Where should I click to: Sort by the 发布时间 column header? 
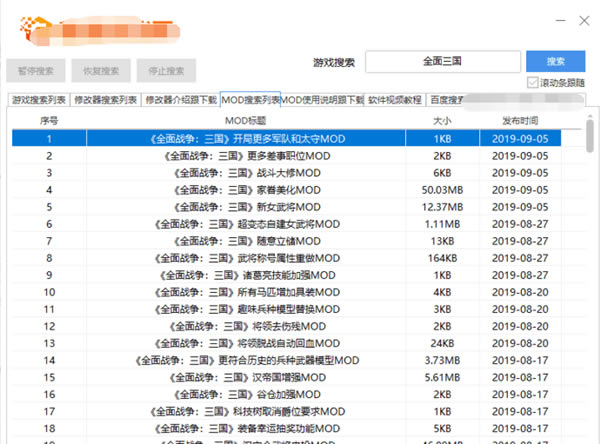pos(520,121)
